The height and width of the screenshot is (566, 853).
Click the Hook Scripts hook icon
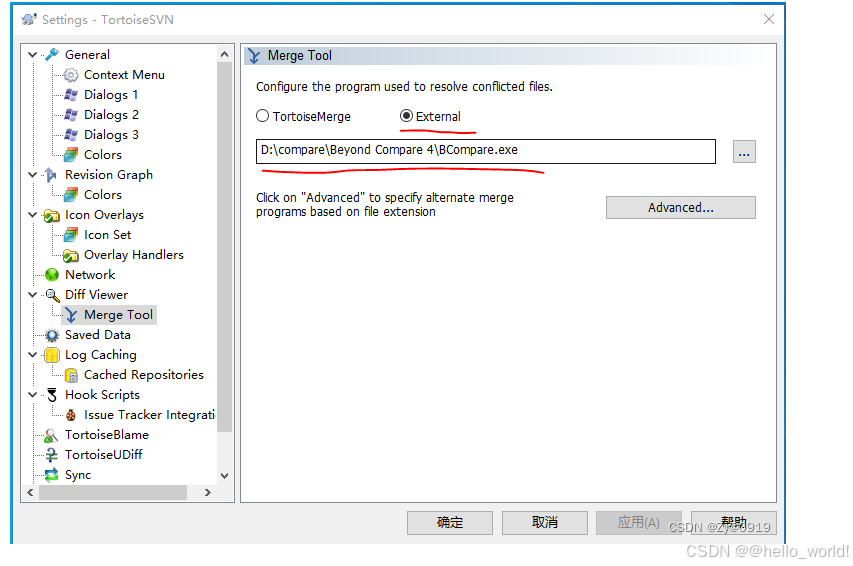click(52, 395)
